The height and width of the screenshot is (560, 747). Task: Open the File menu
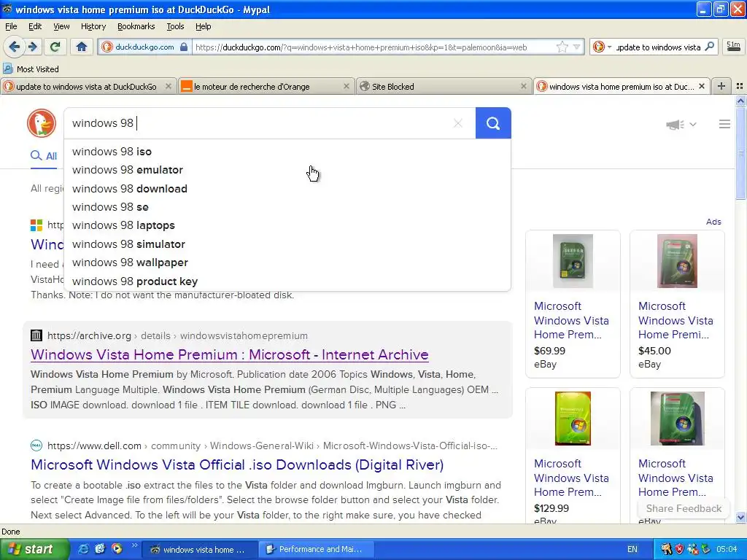click(11, 26)
